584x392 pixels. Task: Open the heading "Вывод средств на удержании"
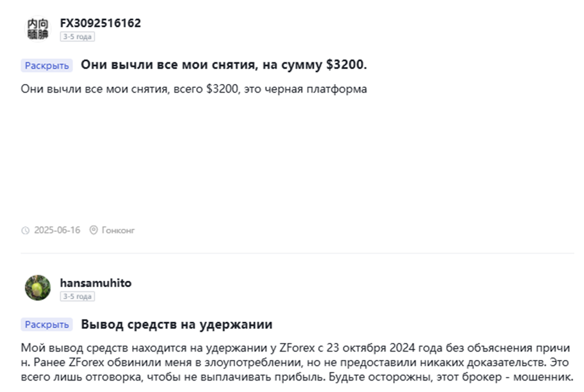point(176,324)
